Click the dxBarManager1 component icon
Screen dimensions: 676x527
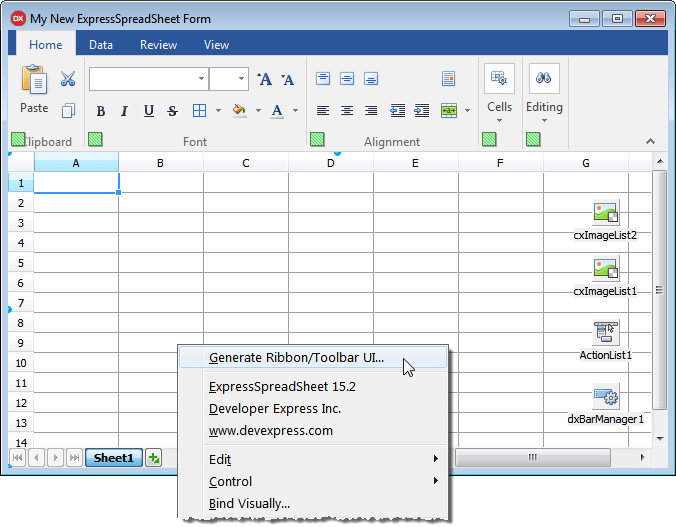coord(605,397)
